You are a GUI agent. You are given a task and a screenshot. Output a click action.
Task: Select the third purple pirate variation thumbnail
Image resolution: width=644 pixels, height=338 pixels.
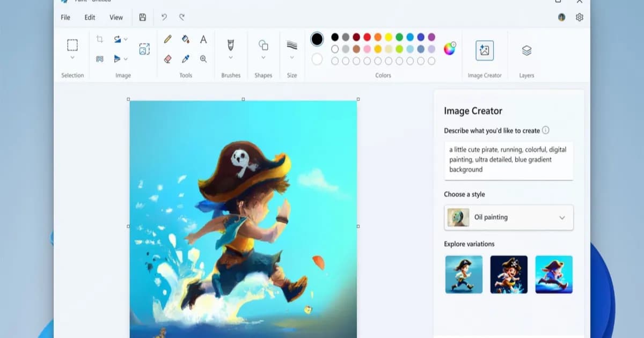tap(554, 274)
